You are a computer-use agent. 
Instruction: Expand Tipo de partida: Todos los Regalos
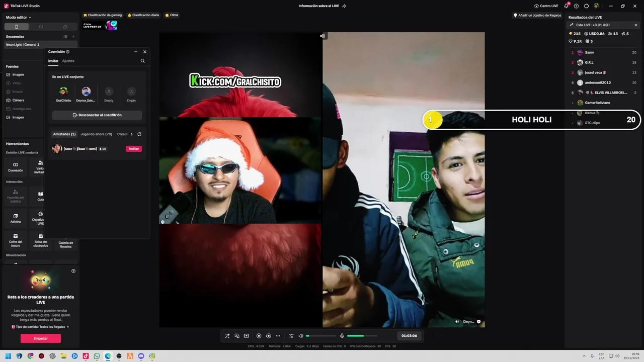[x=40, y=327]
